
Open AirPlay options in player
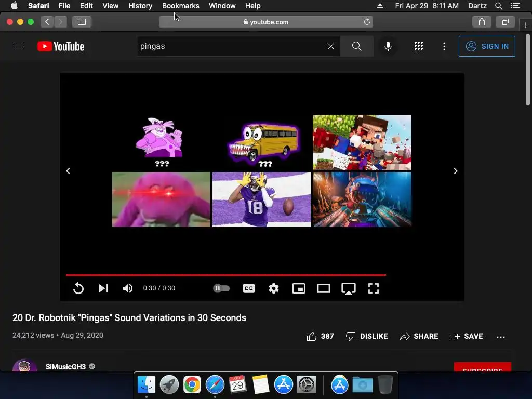(x=349, y=288)
